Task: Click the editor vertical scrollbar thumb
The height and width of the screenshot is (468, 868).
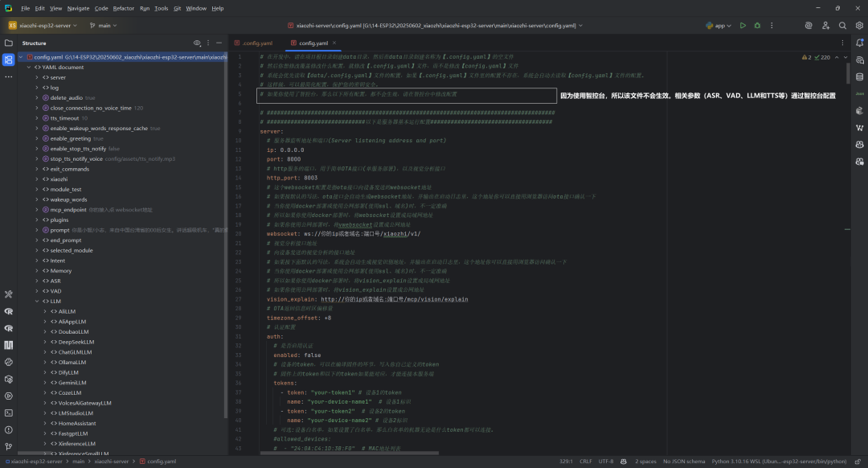Action: point(848,72)
